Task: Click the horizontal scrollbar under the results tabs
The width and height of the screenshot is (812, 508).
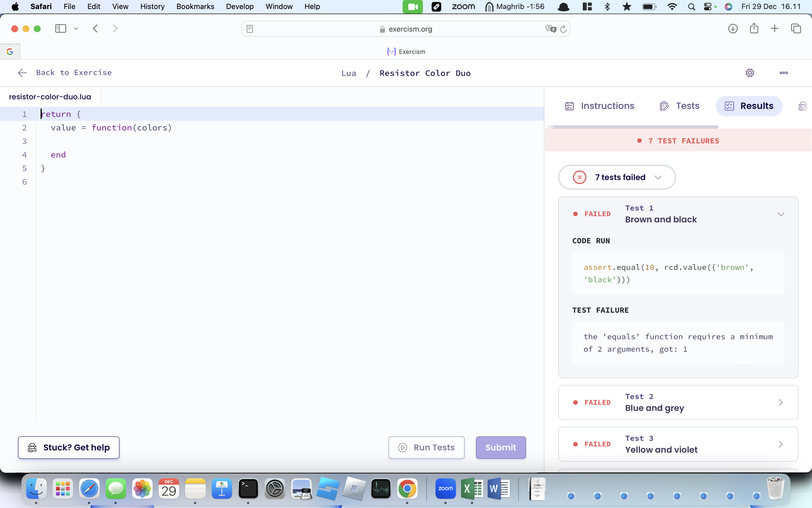Action: coord(632,127)
